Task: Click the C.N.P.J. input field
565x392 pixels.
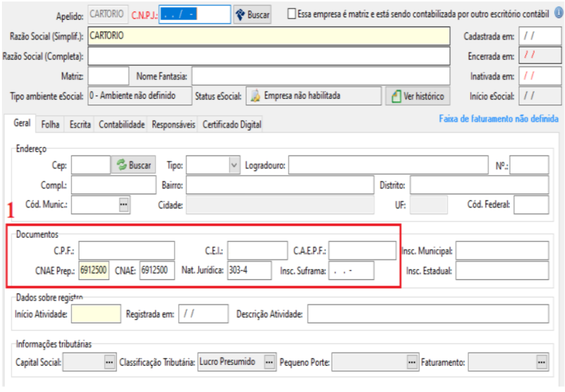Action: (194, 14)
